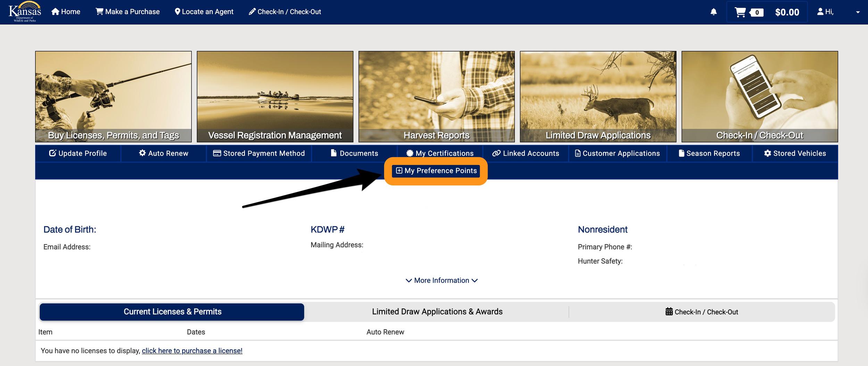
Task: Open Update Profile from the toolbar
Action: click(78, 153)
